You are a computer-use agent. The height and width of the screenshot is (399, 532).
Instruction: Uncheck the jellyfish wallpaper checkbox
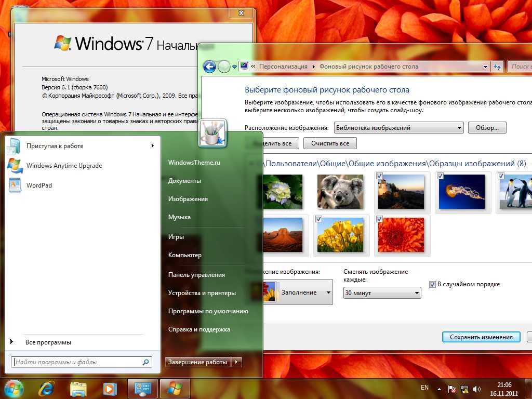point(441,176)
